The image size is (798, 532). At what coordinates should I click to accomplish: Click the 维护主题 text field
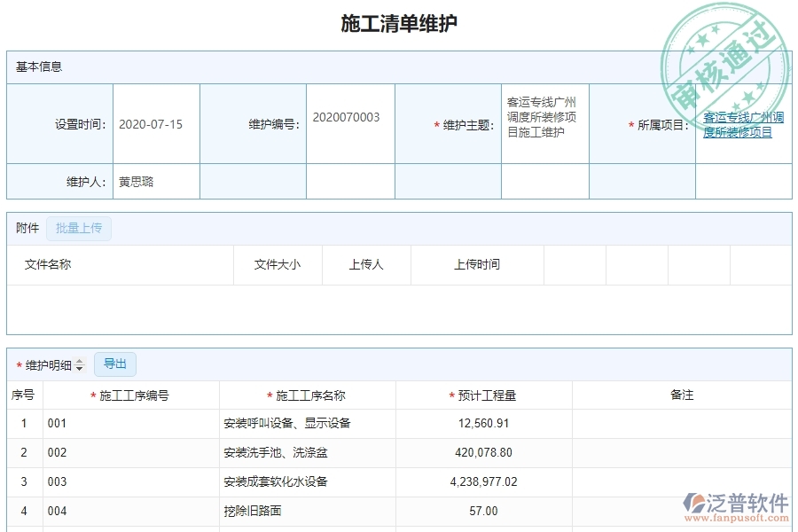pyautogui.click(x=544, y=118)
